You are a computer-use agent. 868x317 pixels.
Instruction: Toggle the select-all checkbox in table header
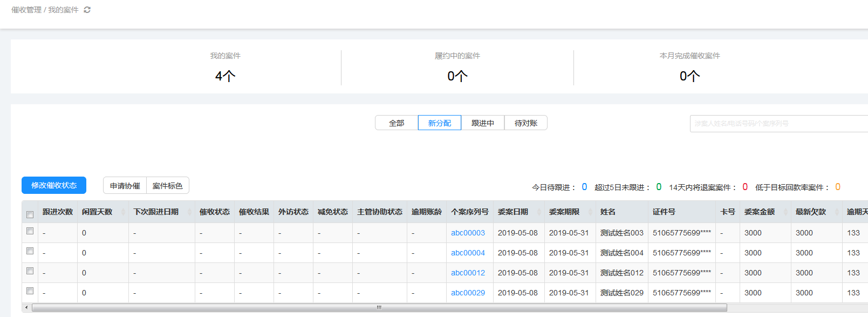30,214
